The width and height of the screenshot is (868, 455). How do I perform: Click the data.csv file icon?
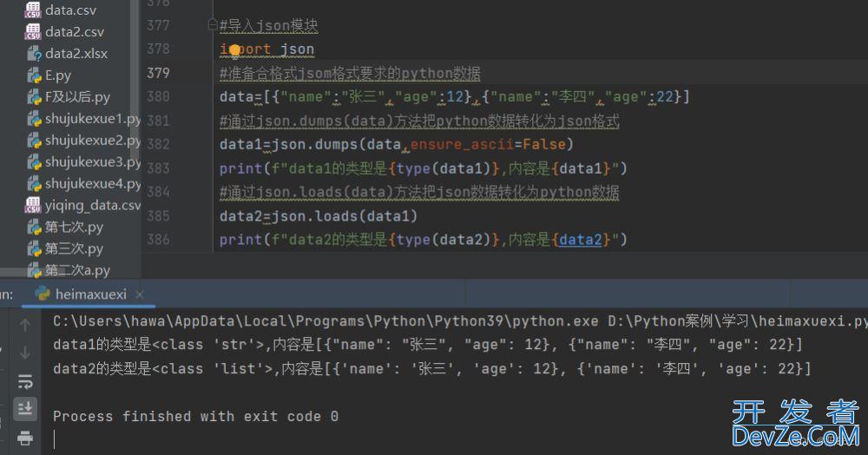(x=33, y=10)
